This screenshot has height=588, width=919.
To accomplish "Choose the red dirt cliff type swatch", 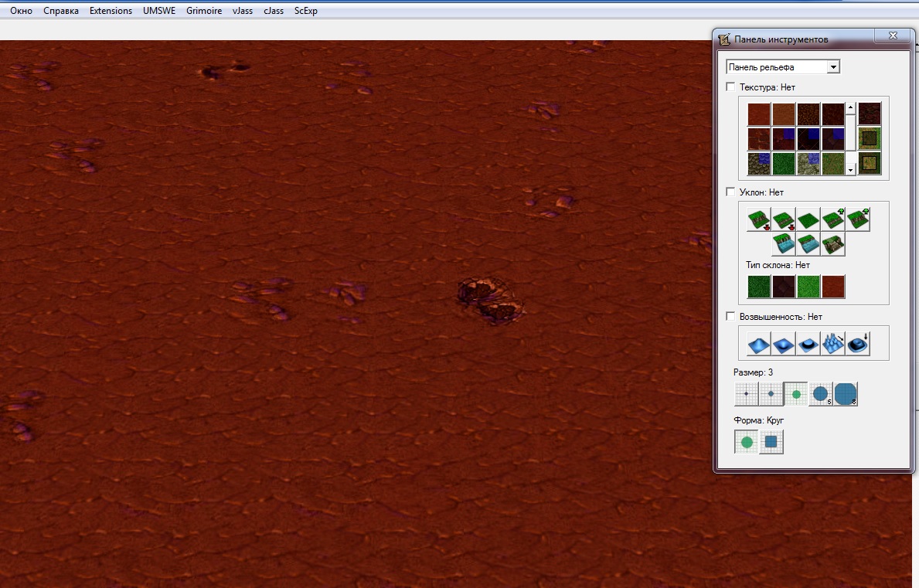I will (833, 287).
